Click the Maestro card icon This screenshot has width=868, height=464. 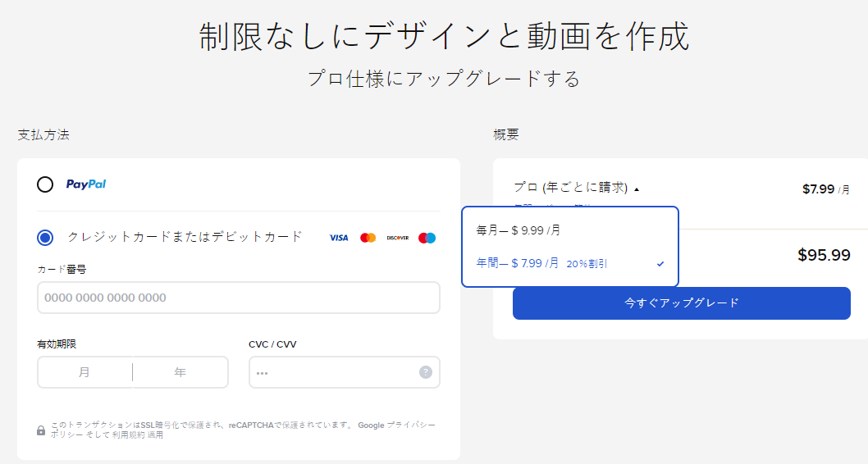(x=427, y=238)
